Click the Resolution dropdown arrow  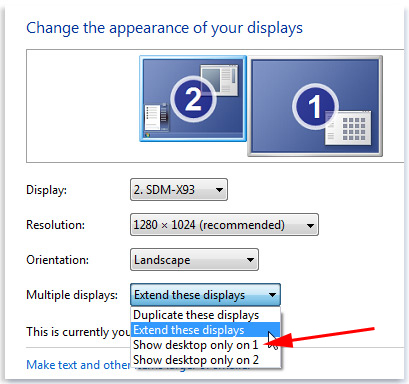(x=310, y=226)
